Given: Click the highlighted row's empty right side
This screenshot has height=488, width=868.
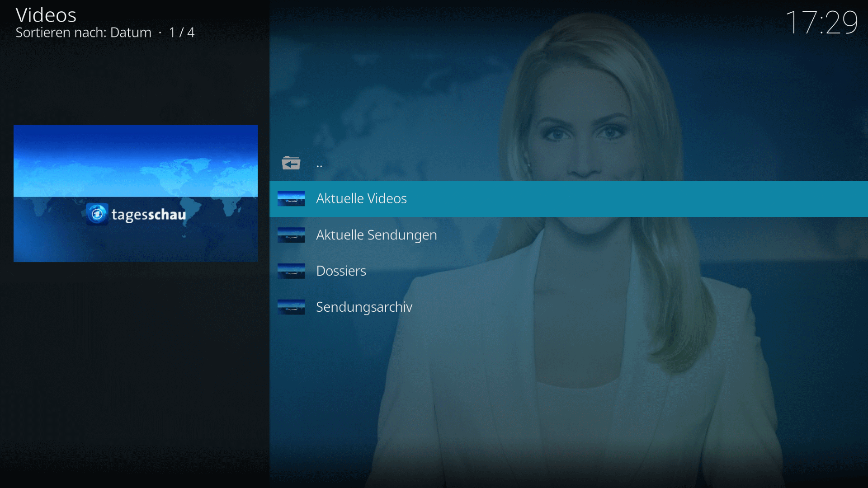Looking at the screenshot, I should (x=678, y=199).
